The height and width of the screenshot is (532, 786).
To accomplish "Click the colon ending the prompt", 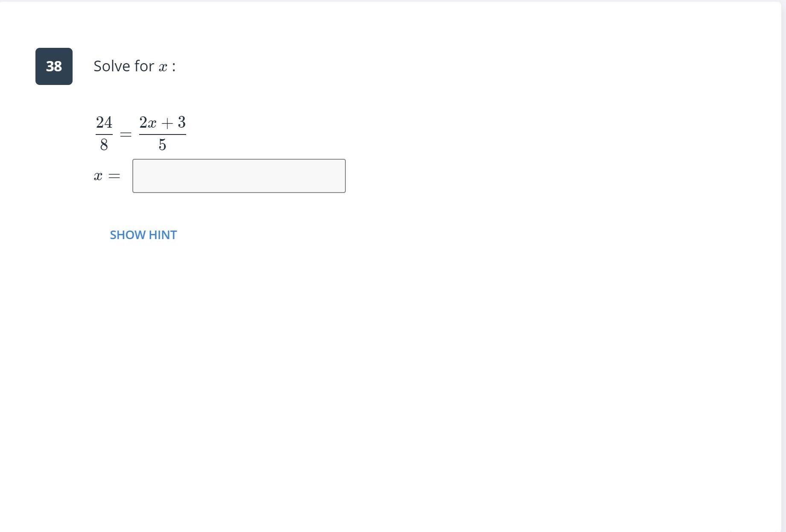I will pyautogui.click(x=173, y=67).
